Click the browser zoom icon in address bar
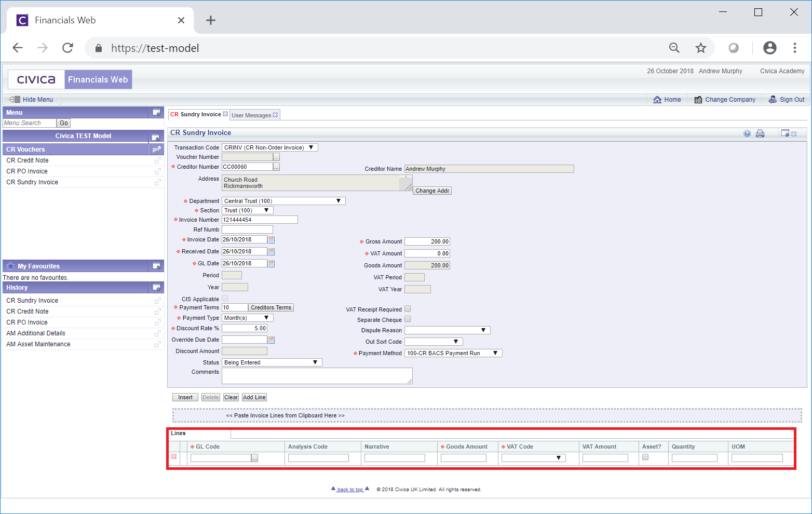The height and width of the screenshot is (514, 812). [x=674, y=48]
